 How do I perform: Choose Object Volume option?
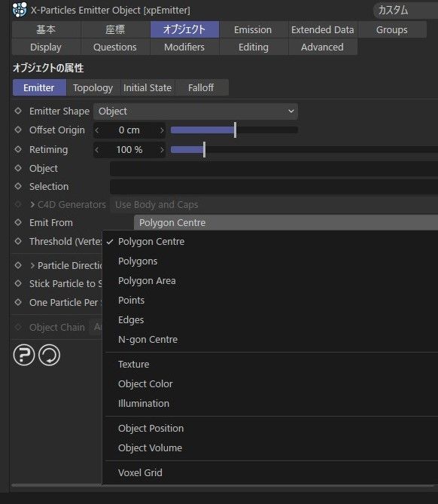pyautogui.click(x=270, y=447)
